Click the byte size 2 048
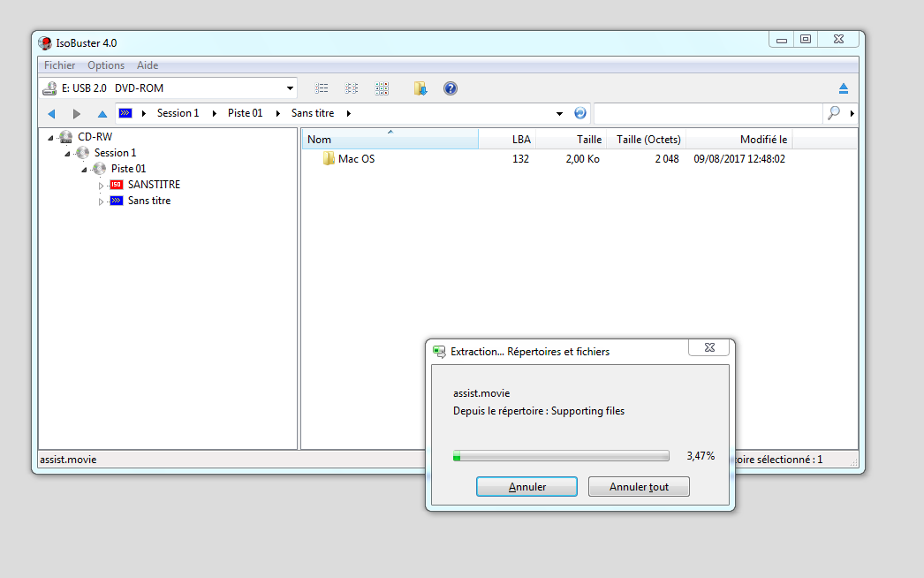Image resolution: width=924 pixels, height=578 pixels. pyautogui.click(x=667, y=159)
